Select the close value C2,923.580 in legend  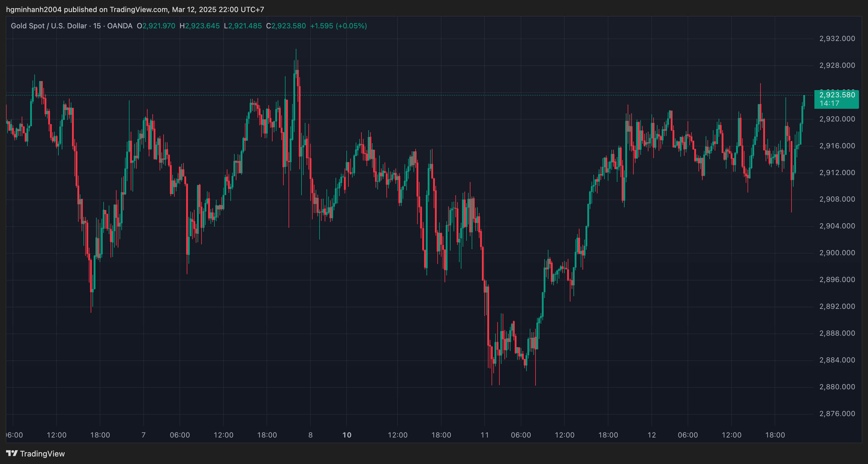pyautogui.click(x=286, y=26)
